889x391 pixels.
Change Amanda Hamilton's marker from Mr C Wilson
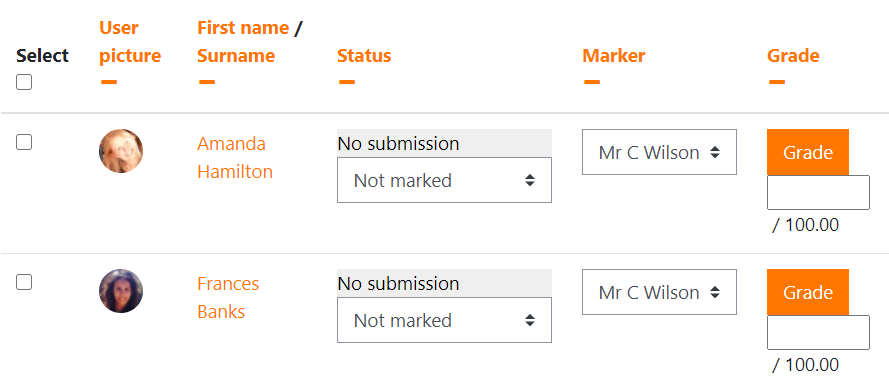pos(659,152)
